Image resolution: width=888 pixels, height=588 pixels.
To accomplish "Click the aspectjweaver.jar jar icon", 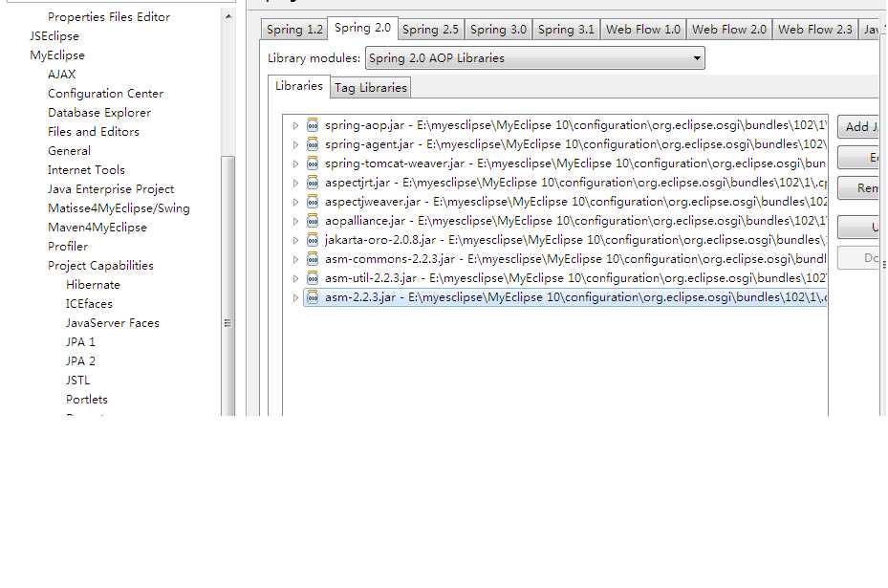I will [312, 202].
